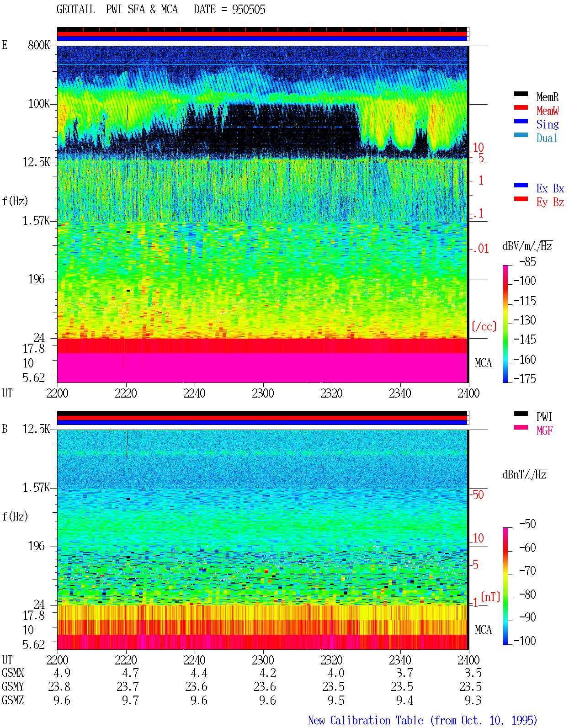Click the 12.5K frequency label on B panel

(x=36, y=429)
